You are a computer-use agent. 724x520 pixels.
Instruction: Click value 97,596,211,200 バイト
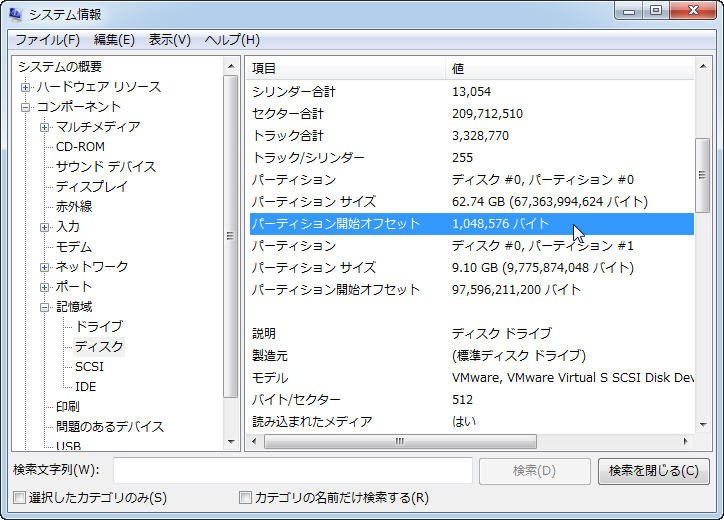pyautogui.click(x=516, y=290)
